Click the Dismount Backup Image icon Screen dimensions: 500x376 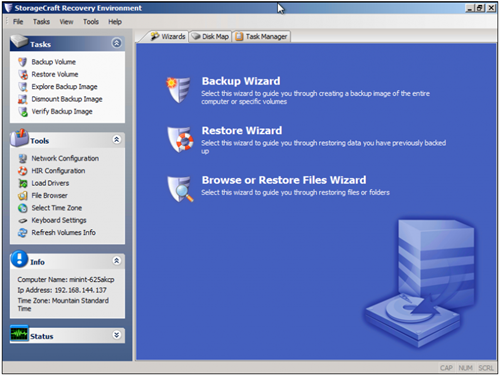click(x=23, y=99)
